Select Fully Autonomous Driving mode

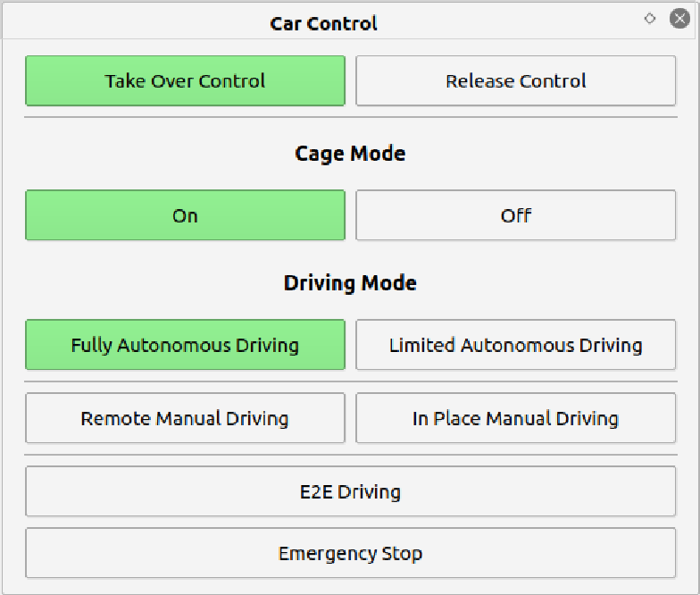coord(186,345)
